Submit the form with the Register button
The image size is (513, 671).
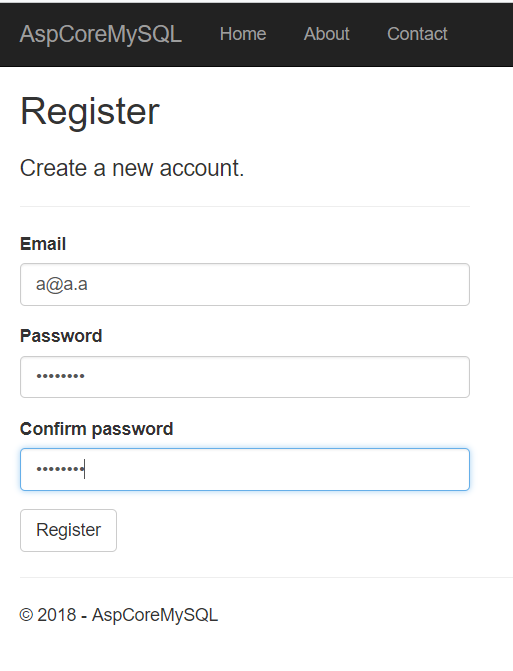[x=68, y=530]
